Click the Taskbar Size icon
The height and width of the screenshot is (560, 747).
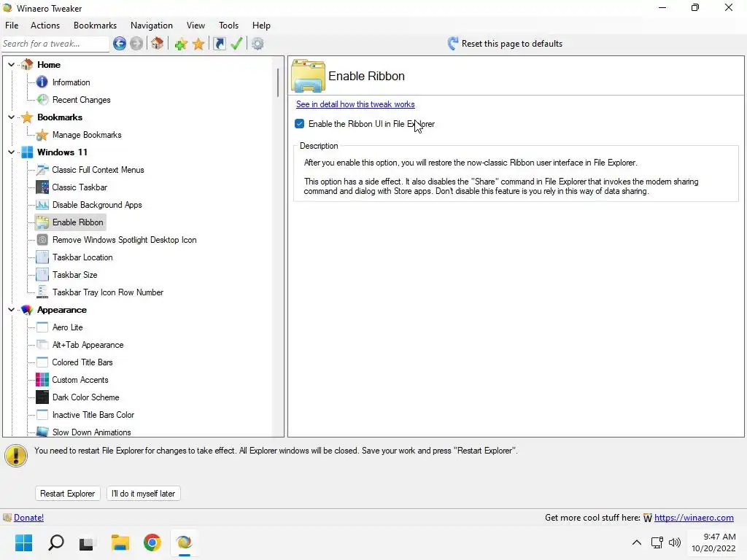click(42, 275)
